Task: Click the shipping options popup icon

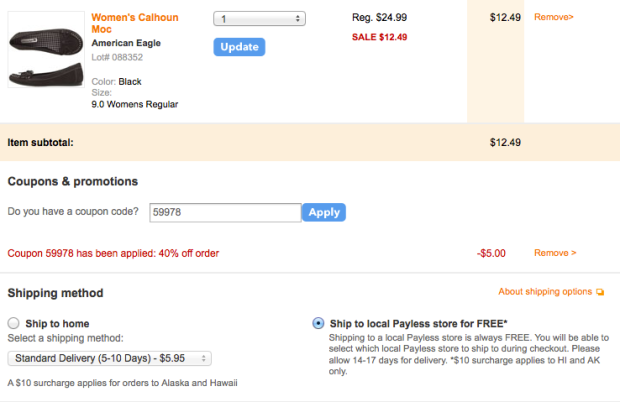Action: click(x=600, y=293)
